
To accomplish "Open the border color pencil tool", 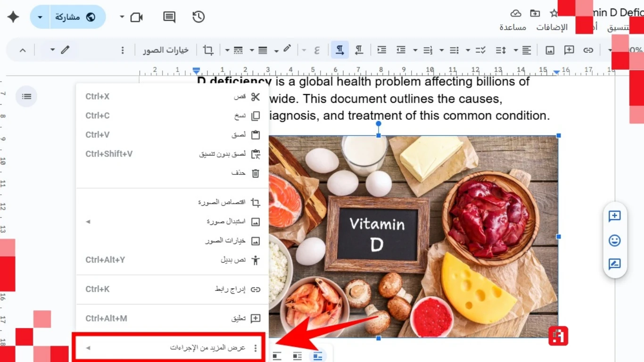I will click(x=287, y=49).
